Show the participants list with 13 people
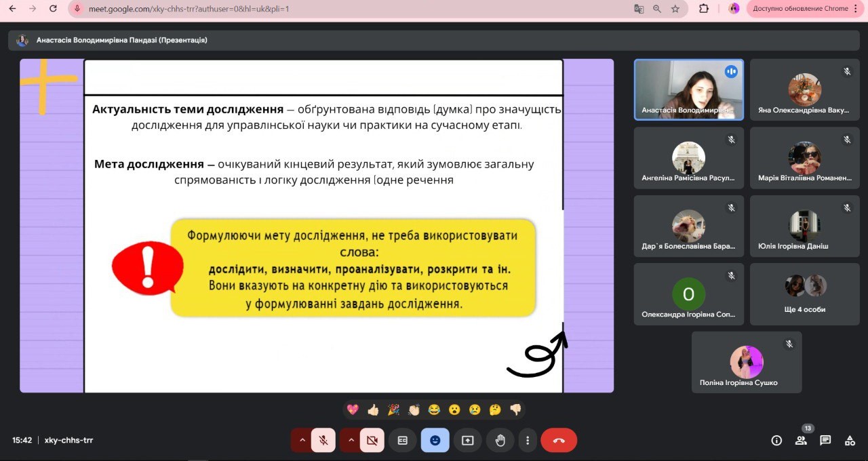 click(801, 441)
